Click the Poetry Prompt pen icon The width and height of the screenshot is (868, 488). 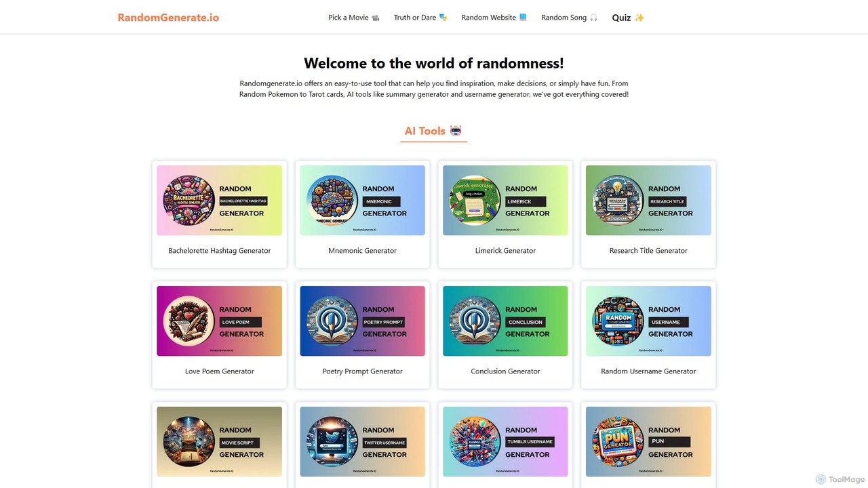coord(332,321)
